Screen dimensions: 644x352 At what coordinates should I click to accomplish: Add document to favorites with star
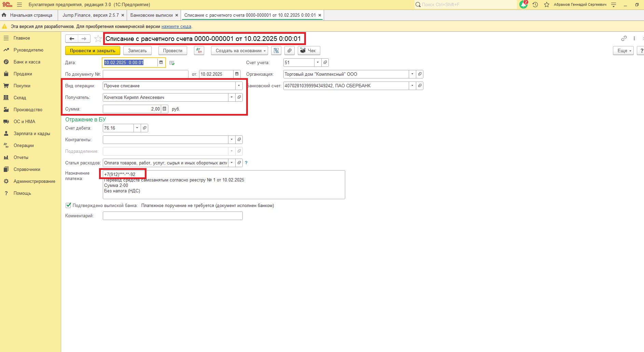click(x=98, y=39)
